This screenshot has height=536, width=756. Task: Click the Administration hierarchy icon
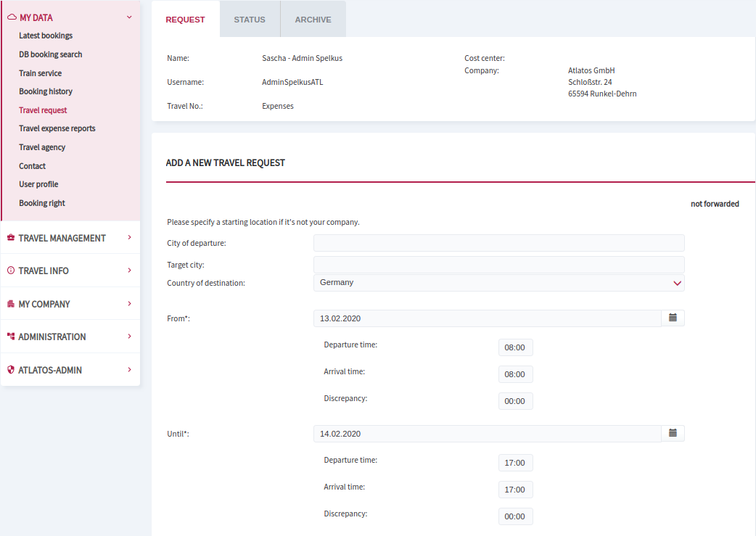(11, 337)
